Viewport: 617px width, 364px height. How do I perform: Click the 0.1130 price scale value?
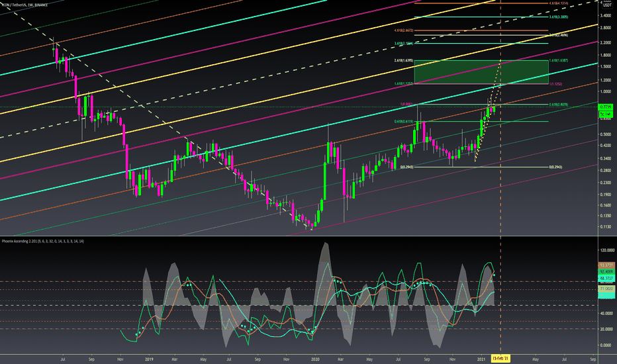coord(606,226)
